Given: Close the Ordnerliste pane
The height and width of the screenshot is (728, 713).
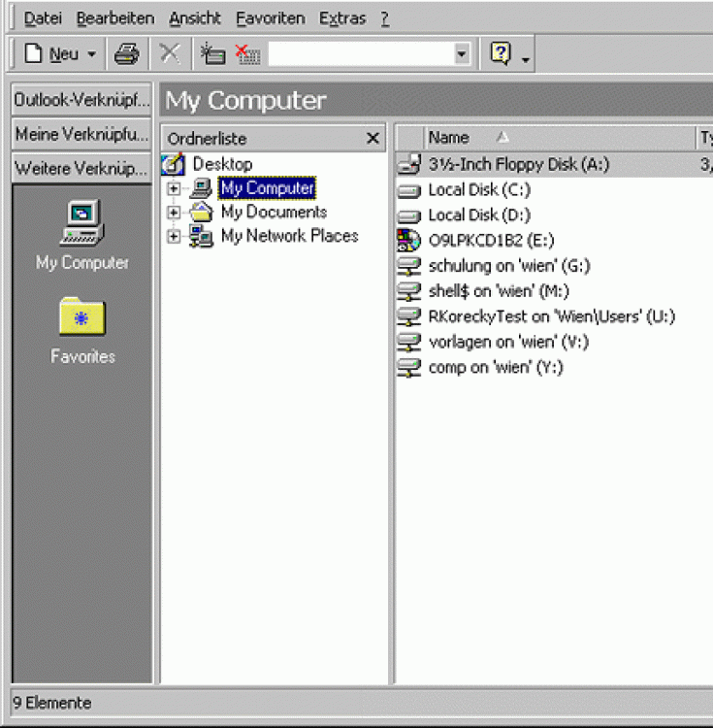Looking at the screenshot, I should pos(373,139).
